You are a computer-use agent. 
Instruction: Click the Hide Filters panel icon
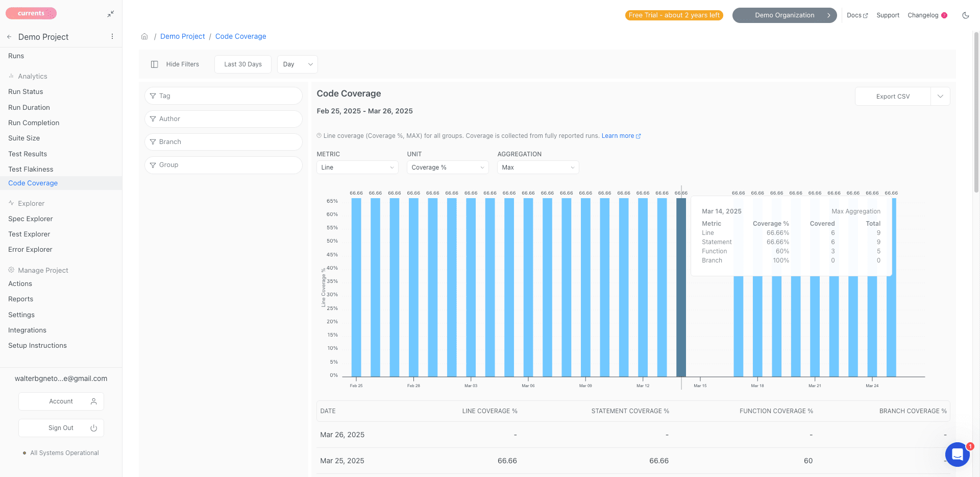[155, 64]
